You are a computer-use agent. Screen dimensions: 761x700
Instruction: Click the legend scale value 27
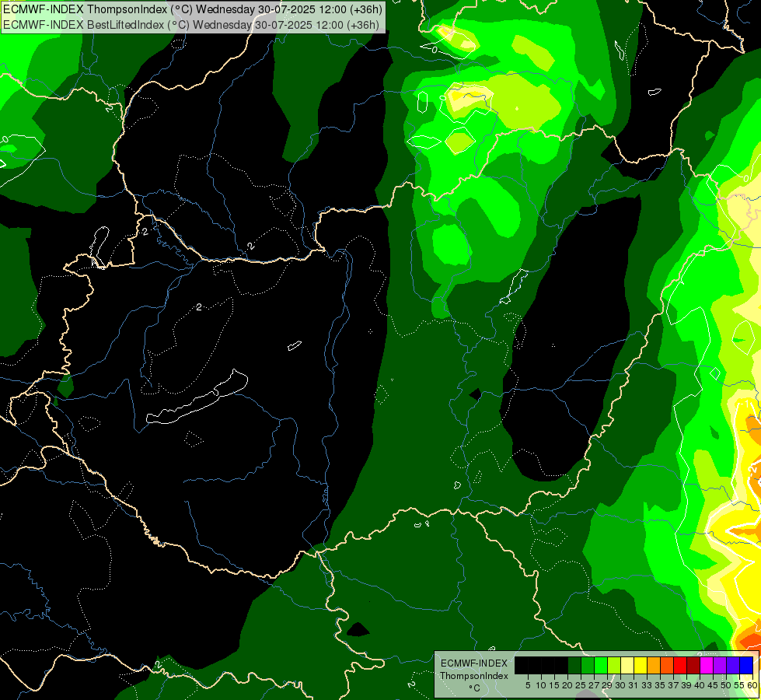tap(594, 685)
